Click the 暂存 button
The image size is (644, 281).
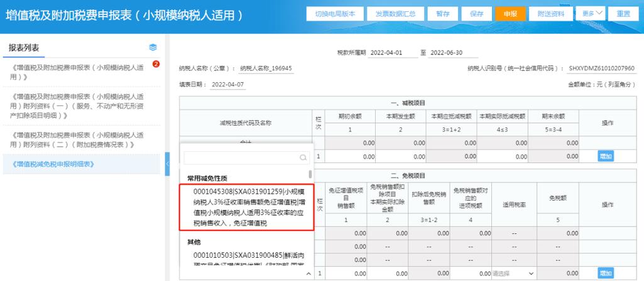point(443,14)
